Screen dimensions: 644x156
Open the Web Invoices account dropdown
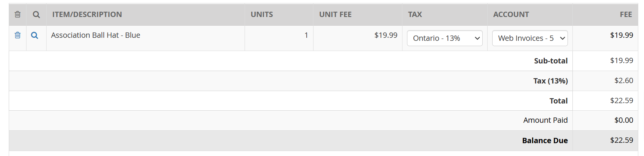(530, 38)
